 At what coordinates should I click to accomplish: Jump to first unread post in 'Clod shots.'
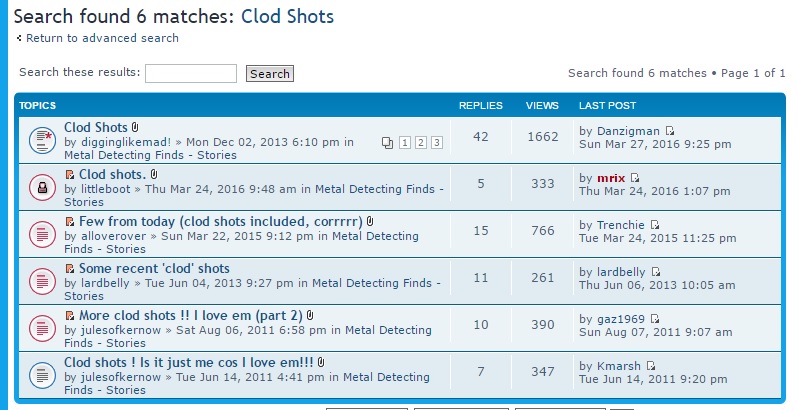70,174
